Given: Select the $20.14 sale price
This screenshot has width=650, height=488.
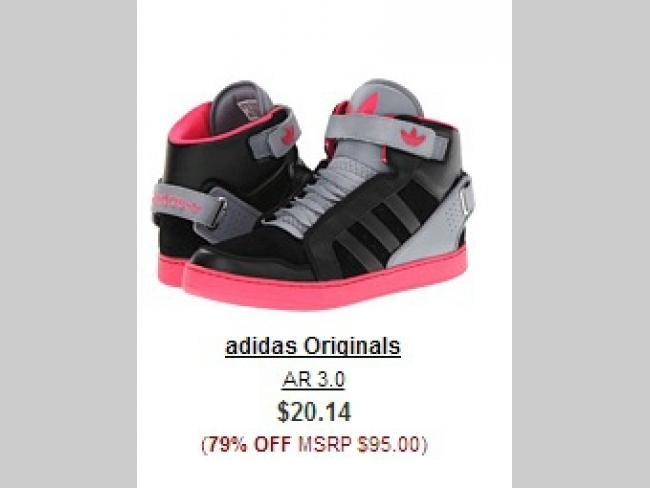Looking at the screenshot, I should click(314, 412).
